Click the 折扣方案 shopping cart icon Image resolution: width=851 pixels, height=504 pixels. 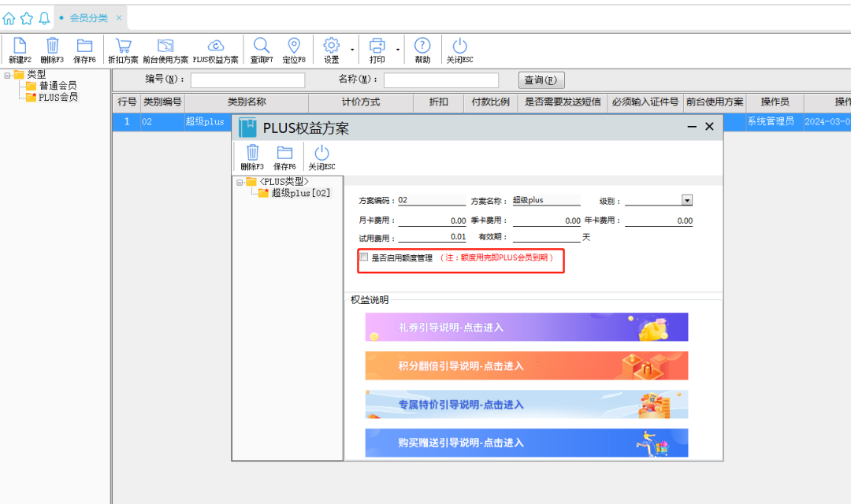click(123, 46)
